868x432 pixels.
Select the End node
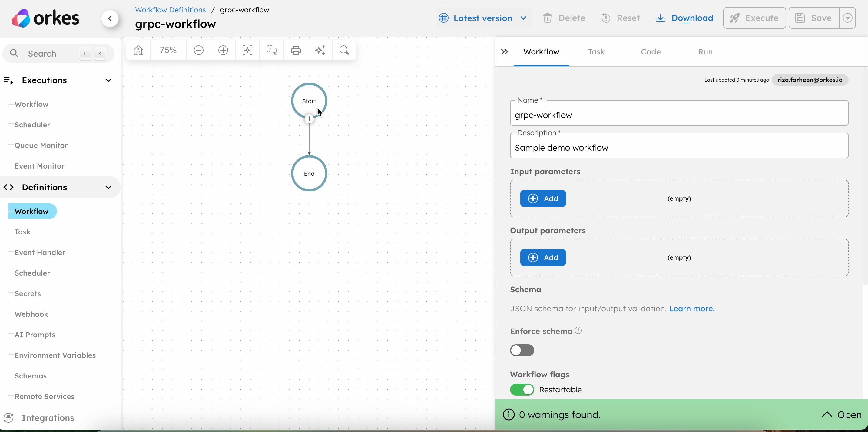click(x=309, y=174)
